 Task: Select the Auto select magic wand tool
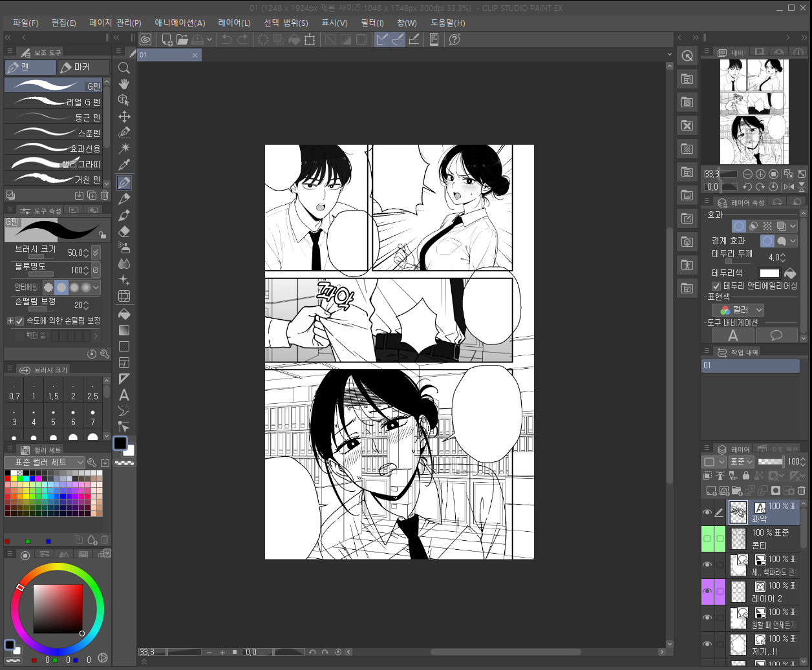point(124,148)
